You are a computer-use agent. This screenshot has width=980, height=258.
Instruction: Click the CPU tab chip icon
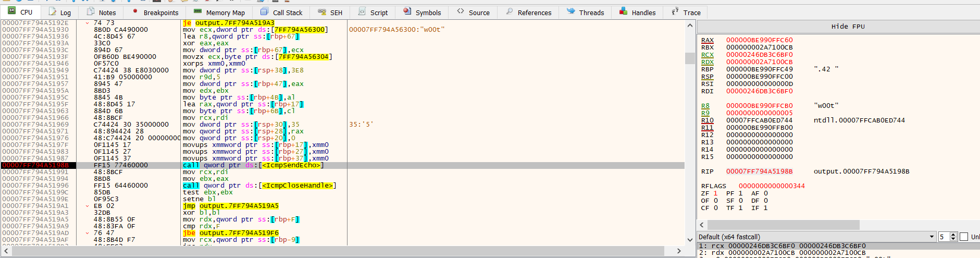pos(11,11)
